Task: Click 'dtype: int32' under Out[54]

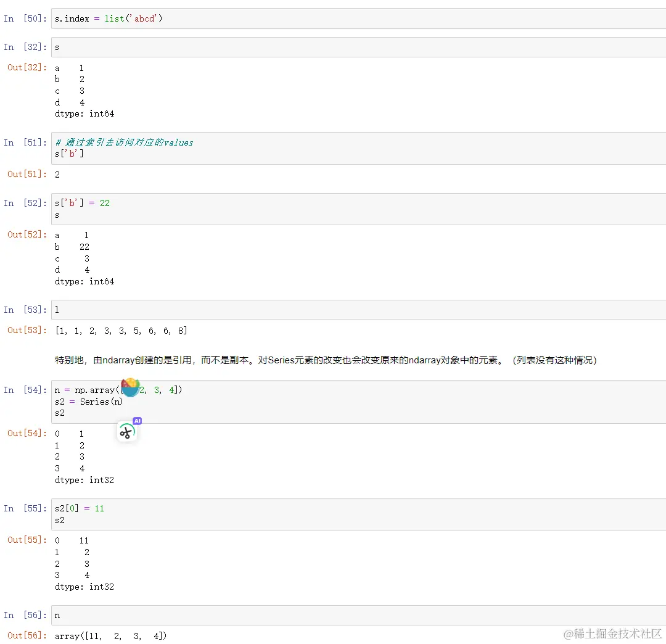Action: pos(84,480)
